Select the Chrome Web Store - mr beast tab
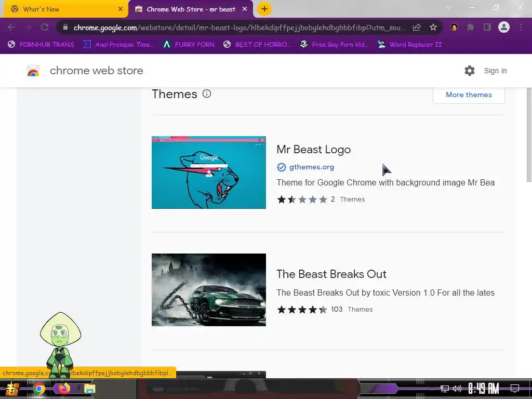 click(191, 9)
